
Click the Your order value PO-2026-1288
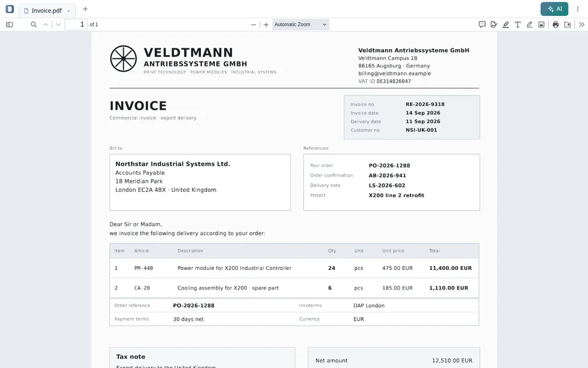click(x=390, y=166)
